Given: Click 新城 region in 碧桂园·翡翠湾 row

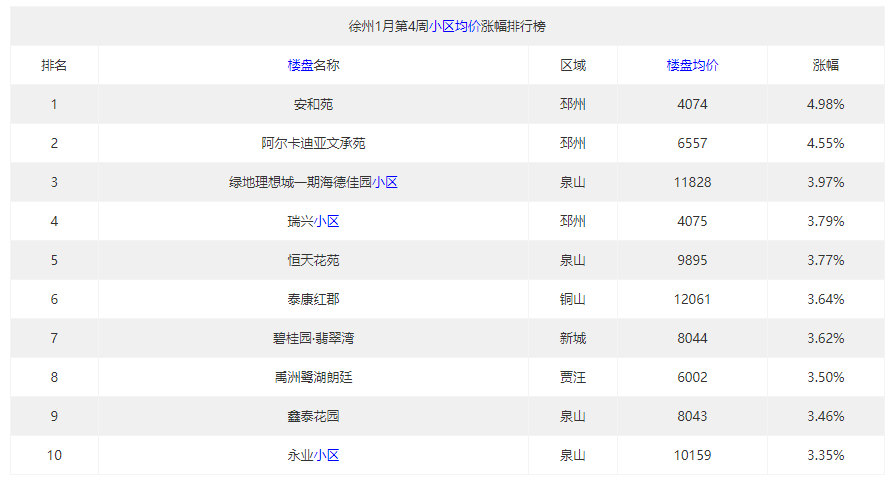Looking at the screenshot, I should click(573, 338).
